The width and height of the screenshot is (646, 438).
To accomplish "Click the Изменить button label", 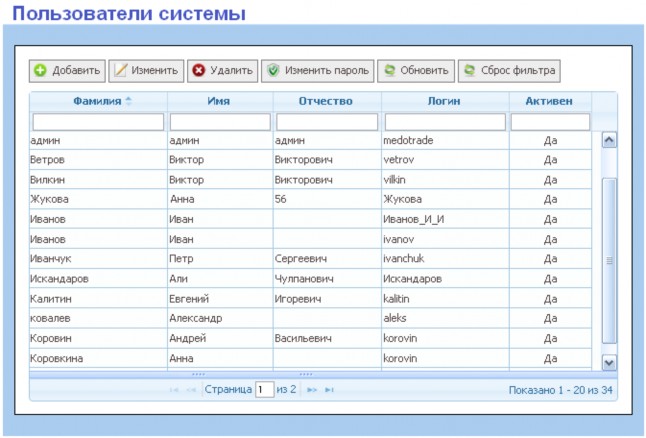I will tap(154, 70).
